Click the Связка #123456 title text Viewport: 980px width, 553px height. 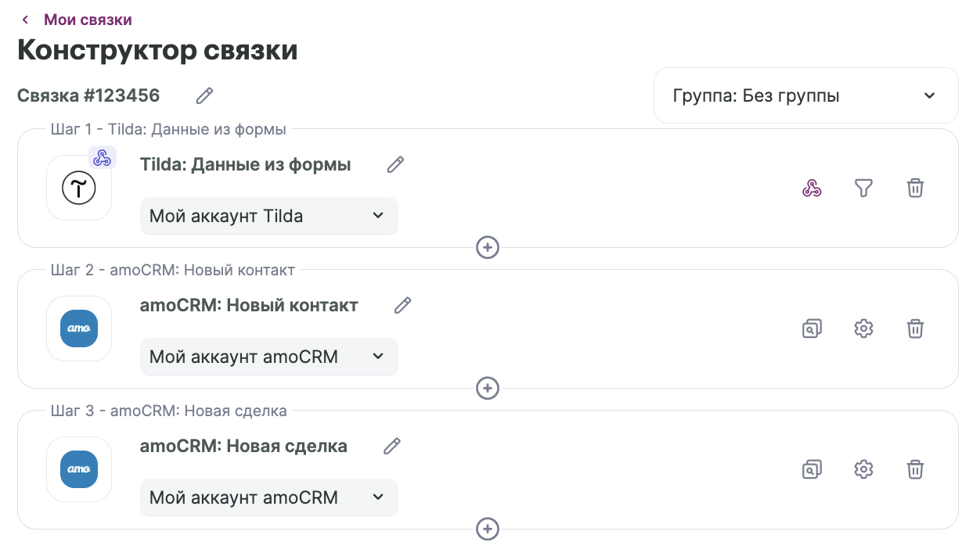[88, 95]
